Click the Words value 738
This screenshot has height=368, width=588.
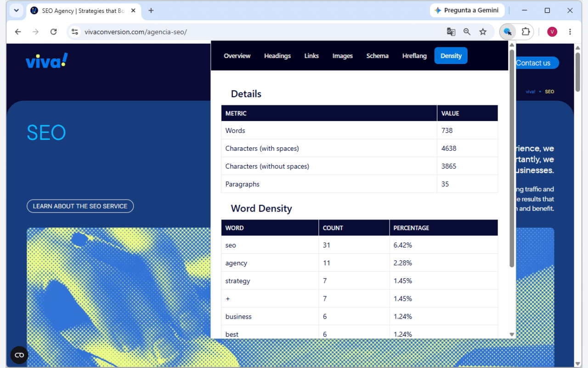[447, 131]
